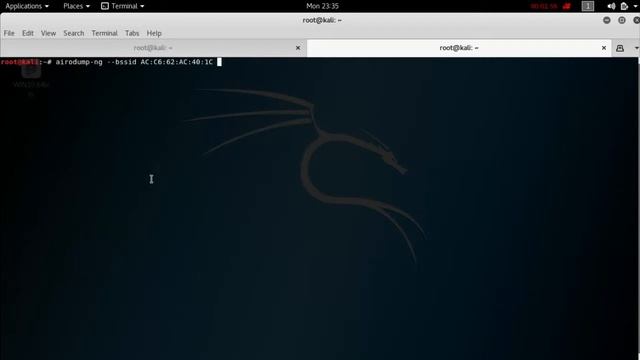Click the terminal window title root@kali
The width and height of the screenshot is (640, 360).
click(322, 20)
